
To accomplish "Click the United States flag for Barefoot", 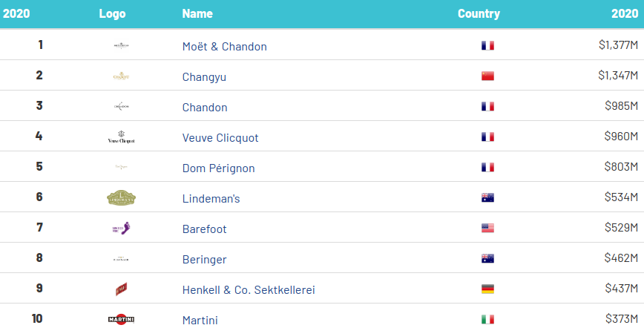I will click(487, 229).
